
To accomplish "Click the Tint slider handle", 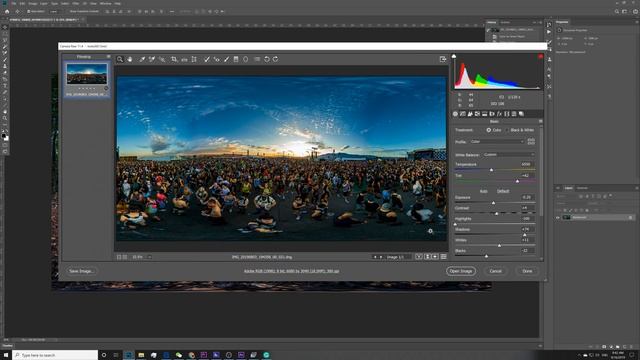I will [x=518, y=180].
